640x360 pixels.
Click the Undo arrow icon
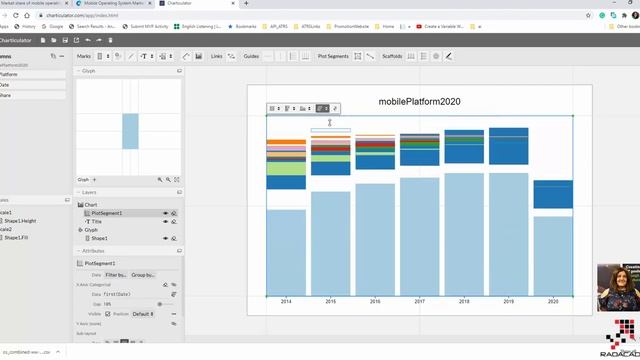88,40
